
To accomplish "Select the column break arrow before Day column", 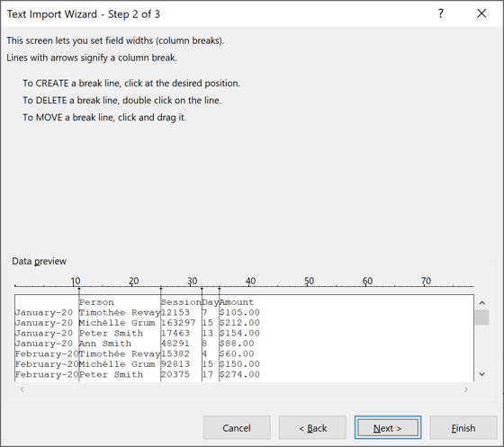I will point(202,290).
